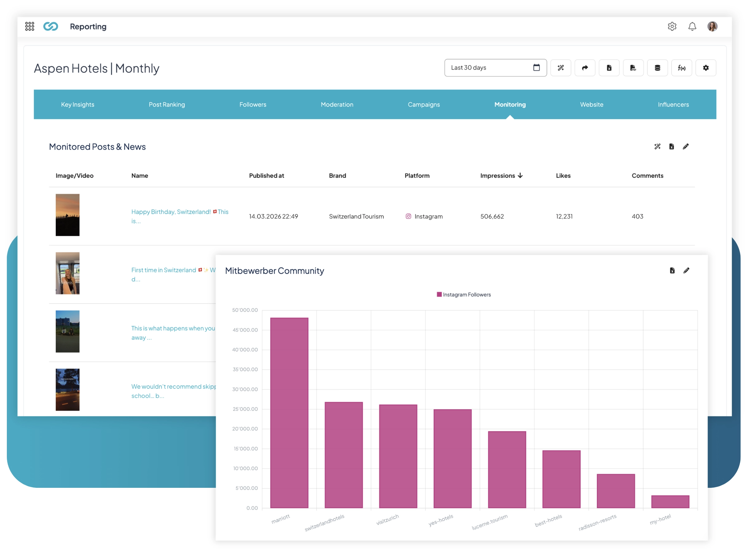Click magic wand in Monitored Posts header

point(657,147)
